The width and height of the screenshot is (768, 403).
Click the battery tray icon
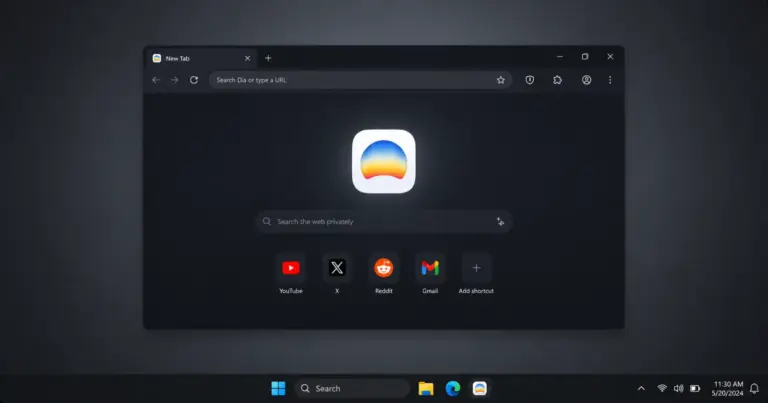[695, 388]
